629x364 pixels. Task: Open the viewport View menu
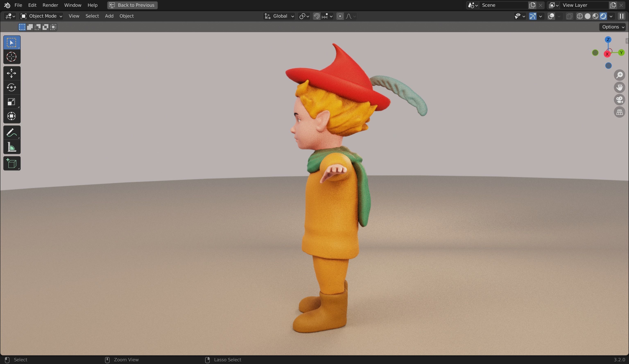coord(74,16)
